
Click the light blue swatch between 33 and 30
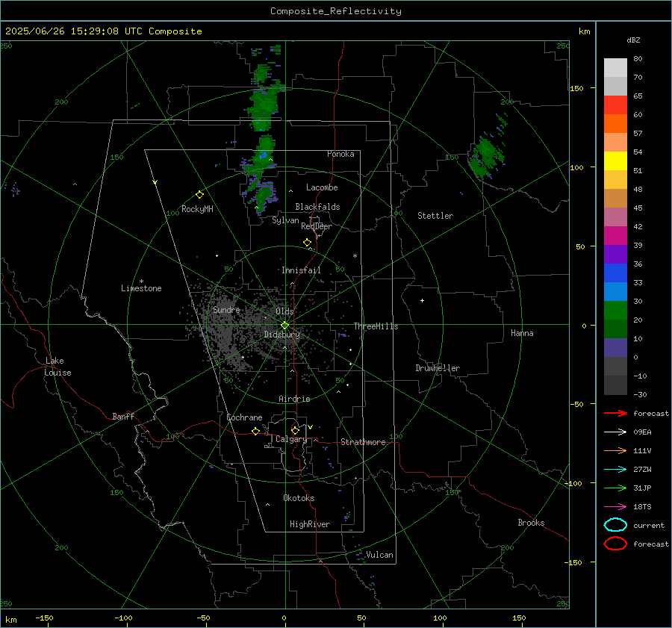pos(615,291)
